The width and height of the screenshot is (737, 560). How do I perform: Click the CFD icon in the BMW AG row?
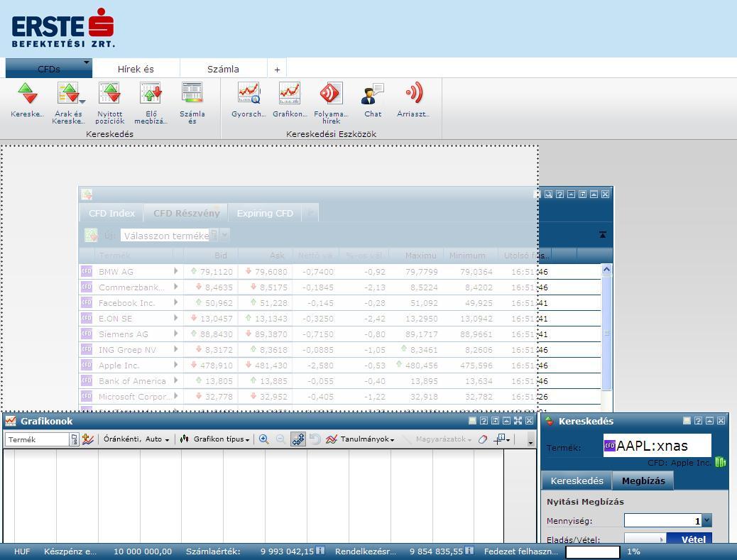pyautogui.click(x=87, y=271)
